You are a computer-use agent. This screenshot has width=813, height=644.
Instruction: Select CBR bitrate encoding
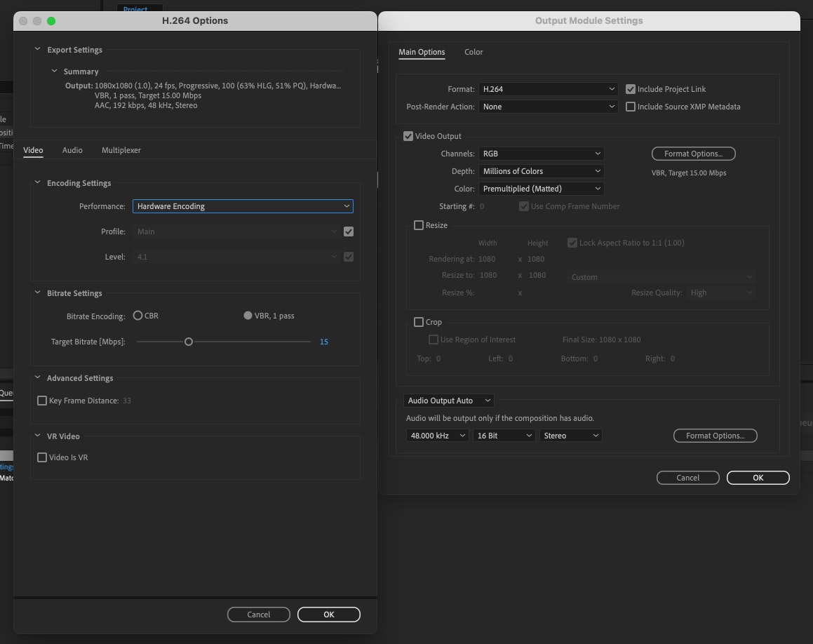coord(137,315)
